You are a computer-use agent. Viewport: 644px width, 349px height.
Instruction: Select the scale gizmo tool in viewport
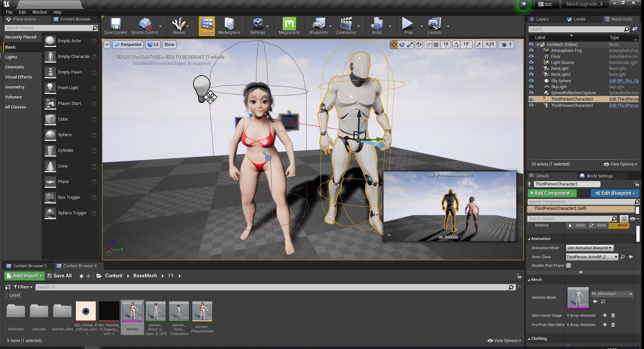pos(410,45)
